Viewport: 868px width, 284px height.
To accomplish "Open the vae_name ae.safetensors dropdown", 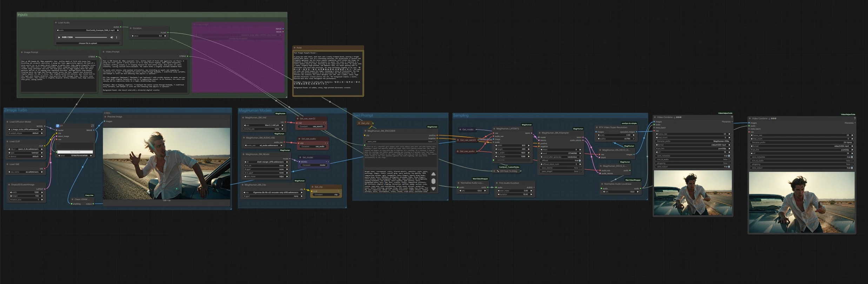I will 26,172.
